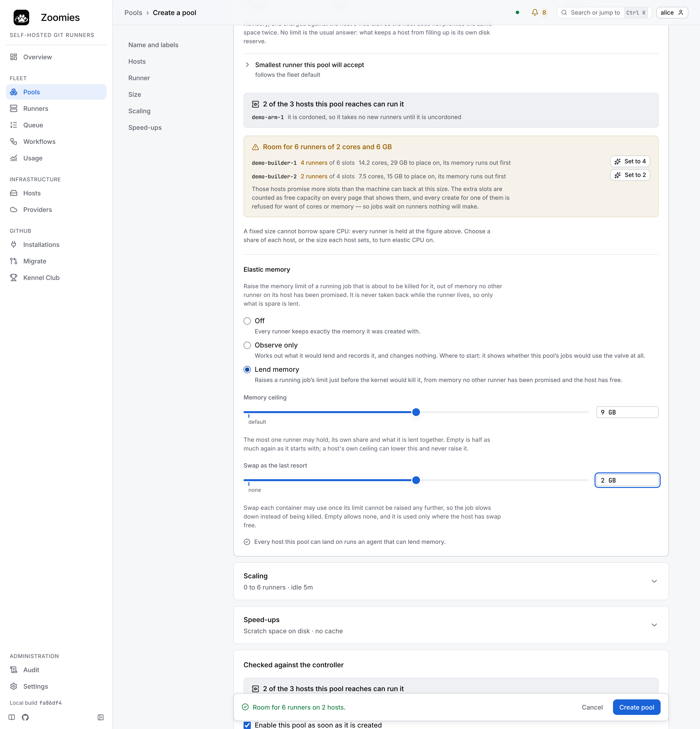Click the Hosts drive icon
This screenshot has height=729, width=700.
[14, 193]
